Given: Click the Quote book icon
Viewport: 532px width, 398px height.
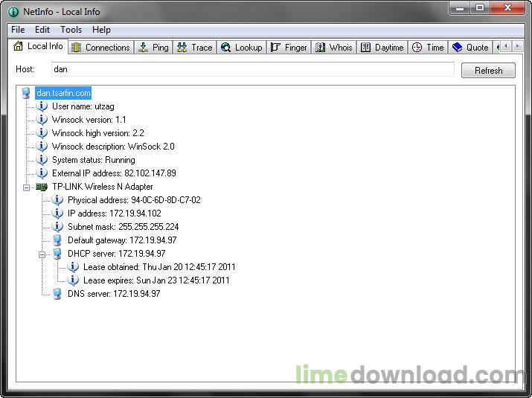Looking at the screenshot, I should (457, 48).
